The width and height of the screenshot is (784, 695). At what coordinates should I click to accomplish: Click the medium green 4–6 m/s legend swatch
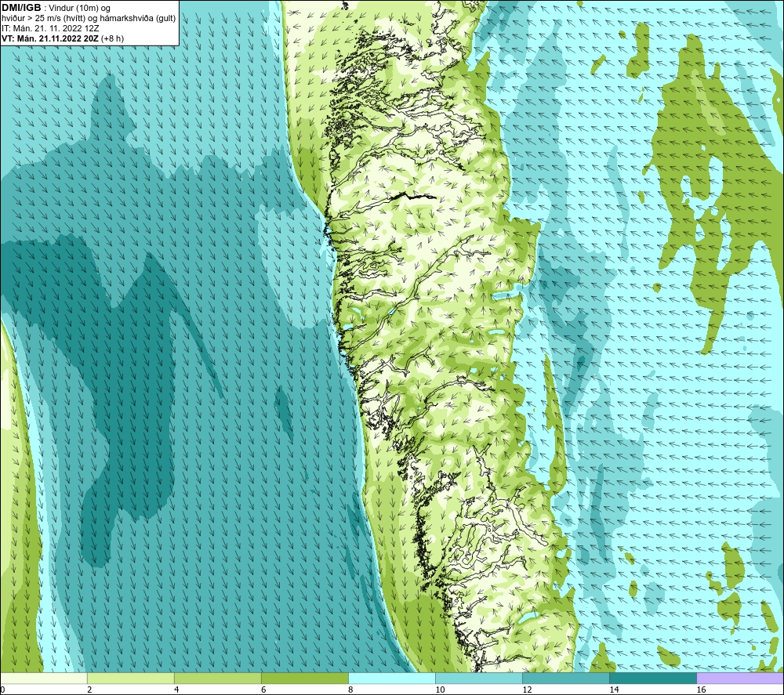click(217, 678)
